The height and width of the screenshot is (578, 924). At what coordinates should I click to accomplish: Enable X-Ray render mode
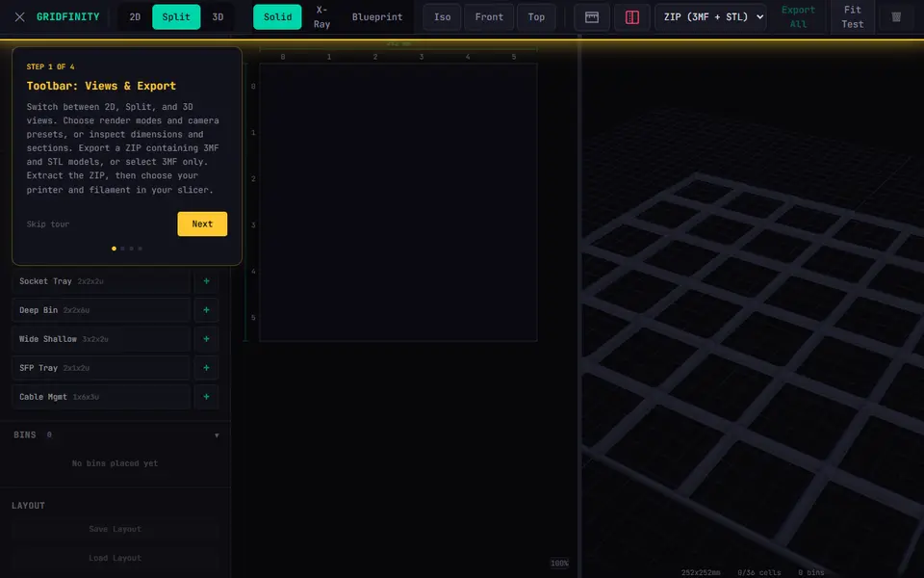click(x=321, y=17)
